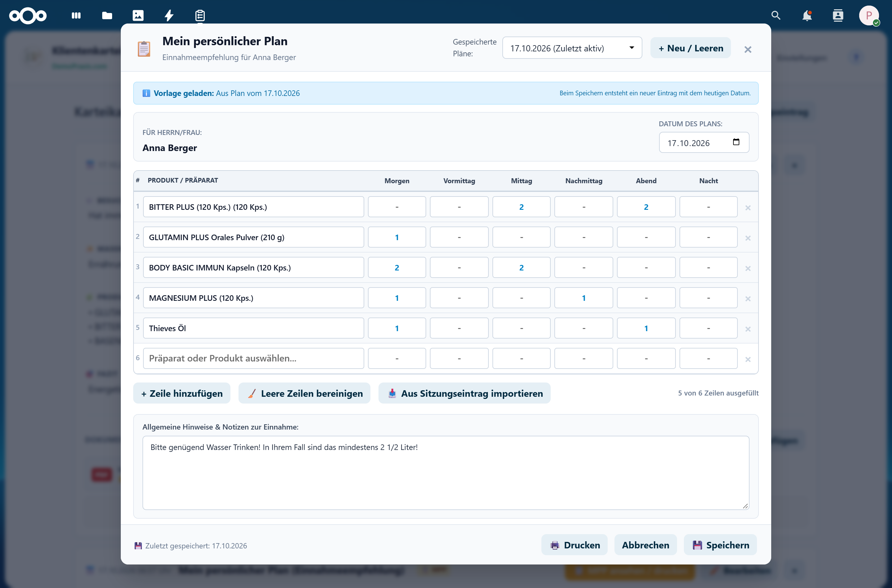The image size is (892, 588).
Task: Open the Contacts menu icon
Action: (838, 15)
